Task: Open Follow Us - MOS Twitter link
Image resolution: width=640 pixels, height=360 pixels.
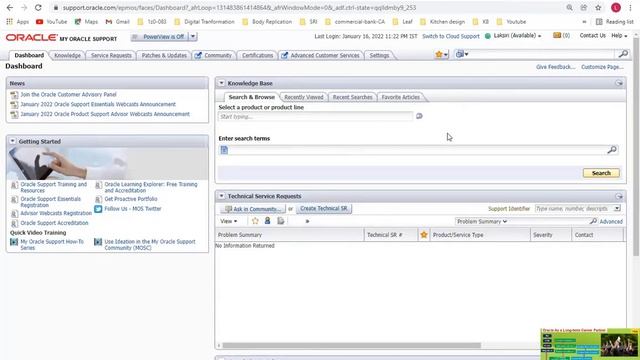Action: (x=133, y=209)
